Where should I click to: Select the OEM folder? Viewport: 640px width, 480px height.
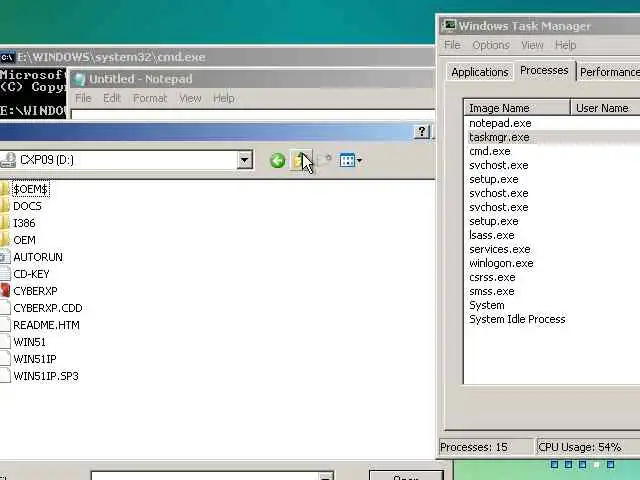pos(24,240)
